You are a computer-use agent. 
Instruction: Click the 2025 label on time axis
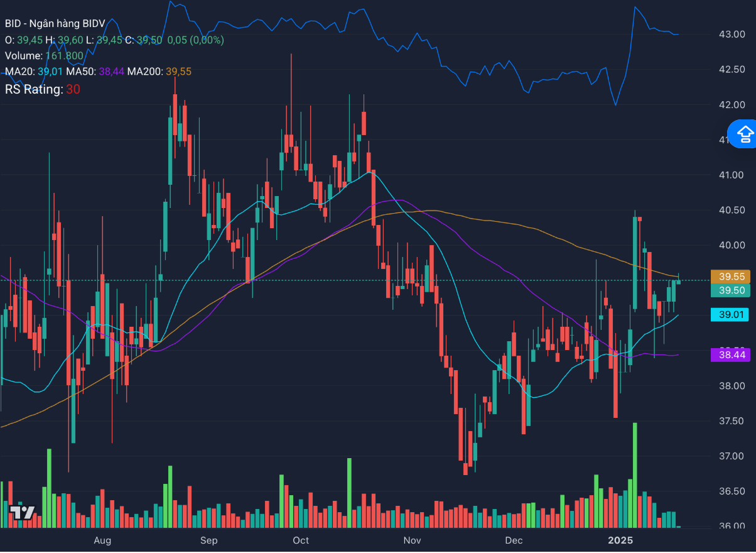tap(620, 540)
